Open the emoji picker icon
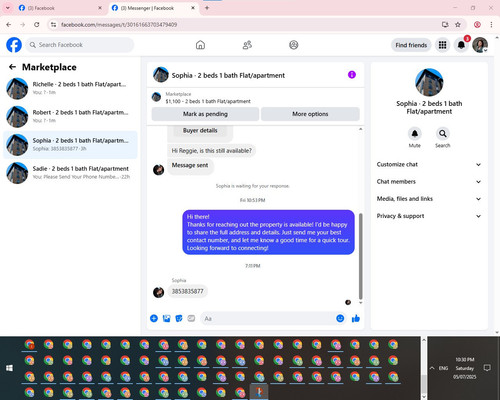 pyautogui.click(x=340, y=318)
